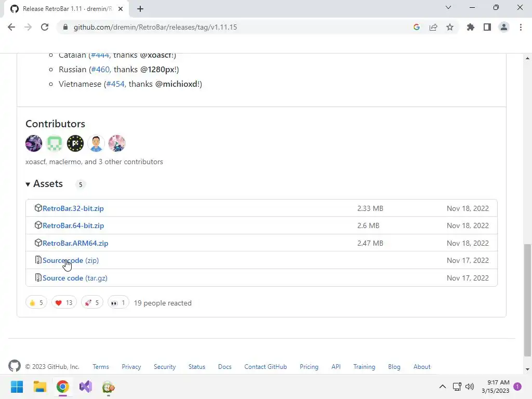532x399 pixels.
Task: Click package icon beside RetroBar.64-bit.zip
Action: pos(38,225)
